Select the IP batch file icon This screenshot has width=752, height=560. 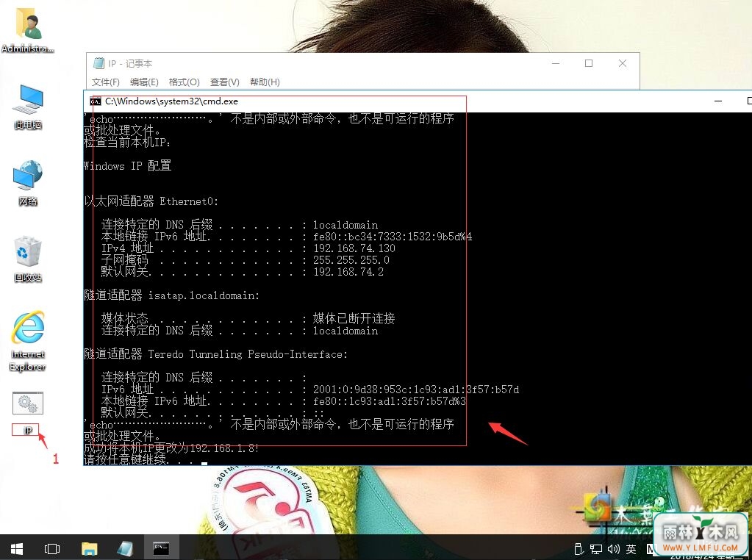pos(28,413)
